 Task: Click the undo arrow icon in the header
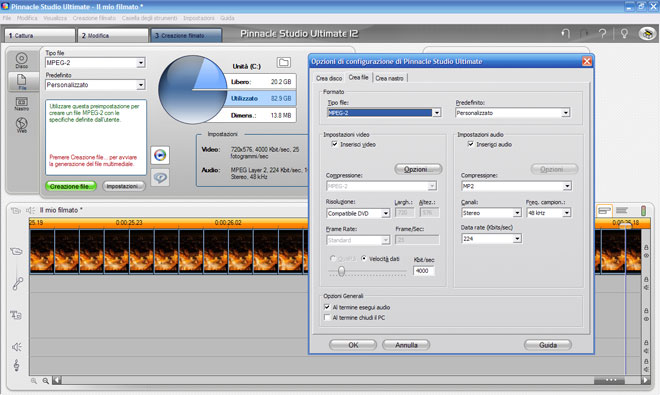pos(566,34)
